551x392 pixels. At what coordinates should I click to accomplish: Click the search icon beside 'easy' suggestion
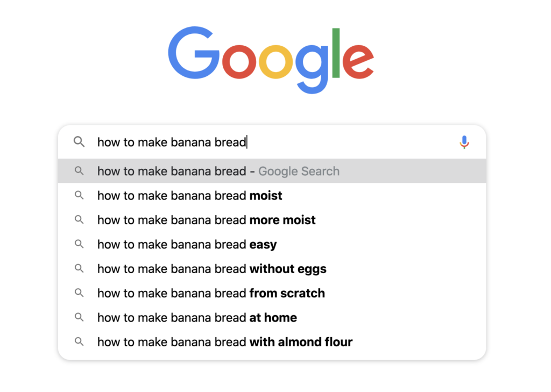pos(79,244)
